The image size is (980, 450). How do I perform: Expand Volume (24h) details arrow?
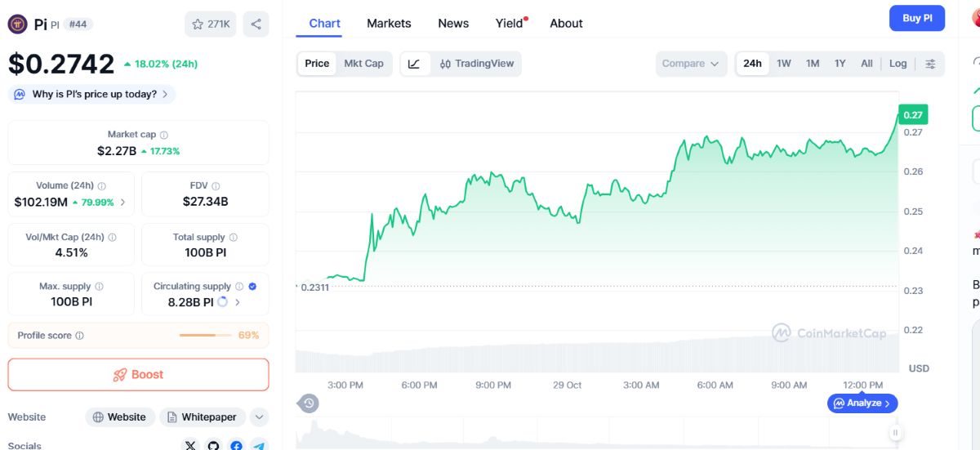(x=123, y=203)
